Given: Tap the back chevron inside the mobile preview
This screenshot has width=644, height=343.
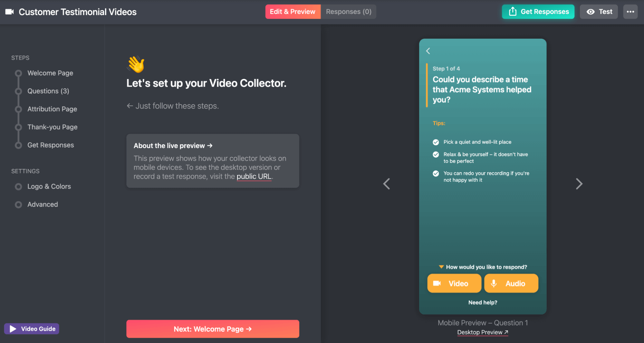Looking at the screenshot, I should click(428, 51).
